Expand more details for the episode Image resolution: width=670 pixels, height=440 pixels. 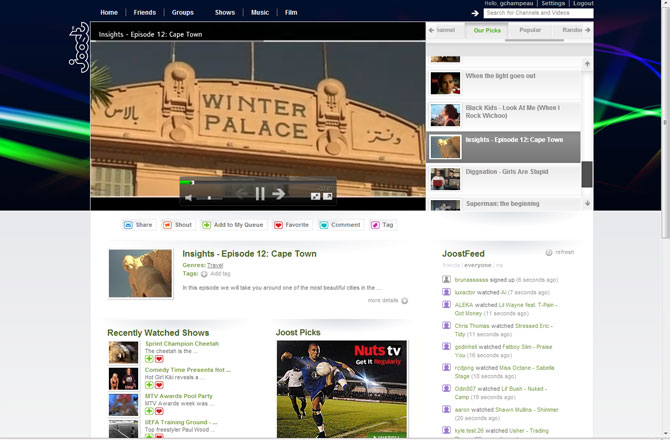[388, 300]
